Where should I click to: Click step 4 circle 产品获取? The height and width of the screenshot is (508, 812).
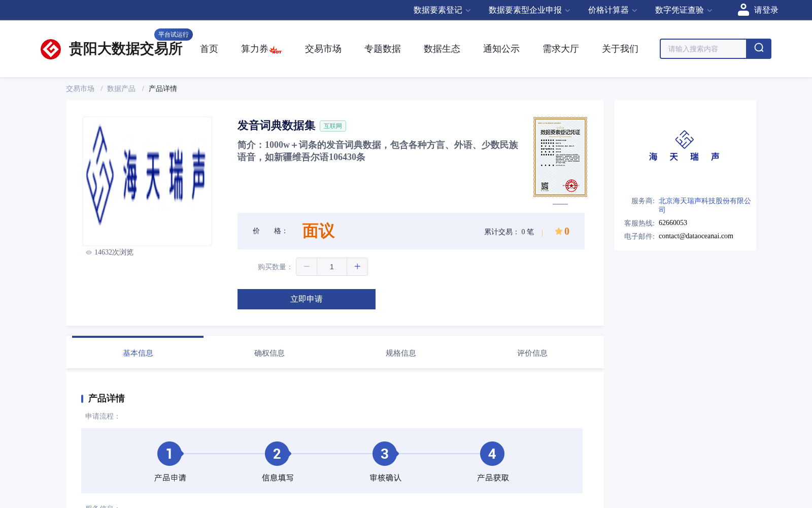492,454
